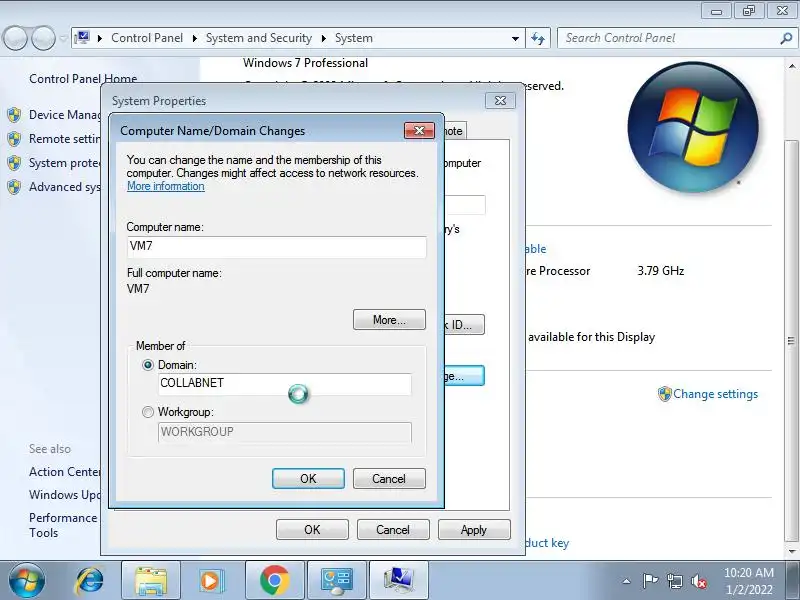Click the Action Center flag tray icon

[650, 581]
